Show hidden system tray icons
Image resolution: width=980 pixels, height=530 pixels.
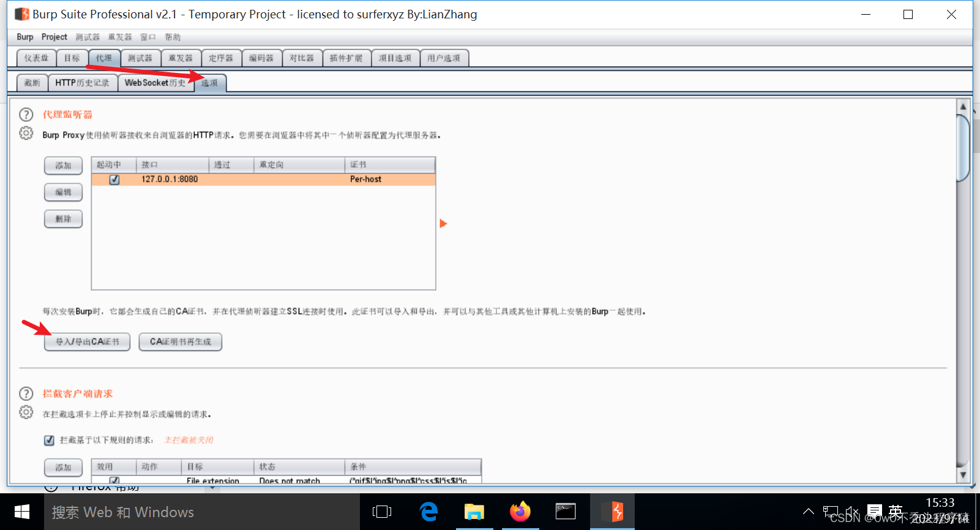[809, 511]
